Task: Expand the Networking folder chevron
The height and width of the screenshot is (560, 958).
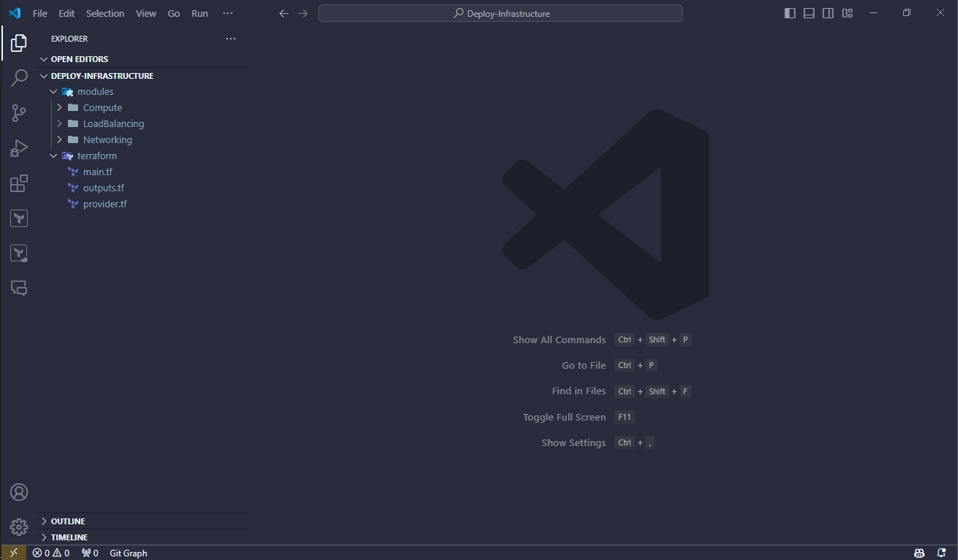Action: (x=59, y=139)
